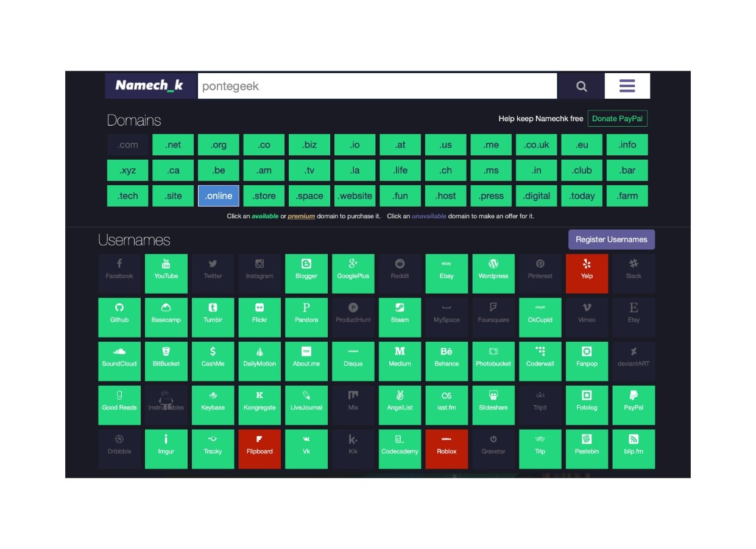This screenshot has width=756, height=549.
Task: Select the Tumblr tile
Action: pyautogui.click(x=213, y=318)
